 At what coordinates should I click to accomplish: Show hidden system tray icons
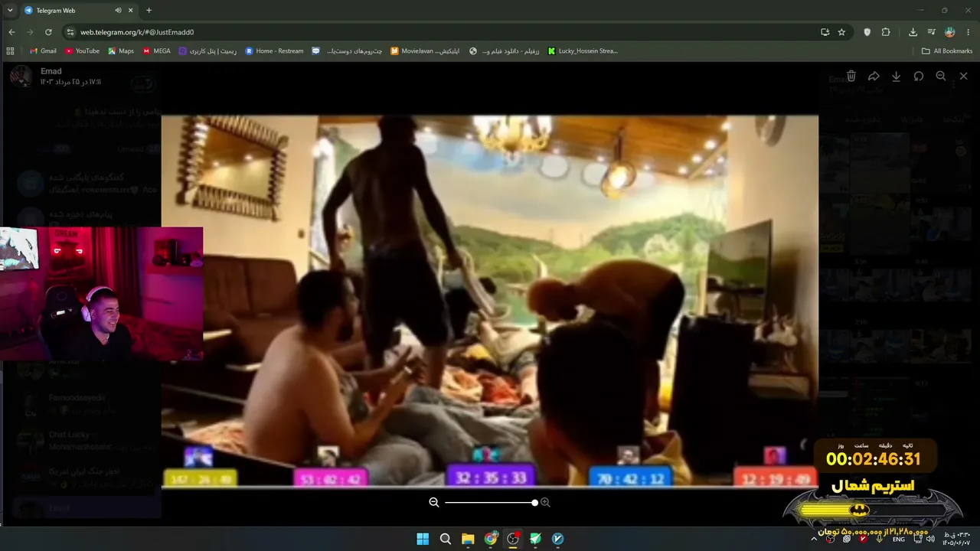[814, 539]
